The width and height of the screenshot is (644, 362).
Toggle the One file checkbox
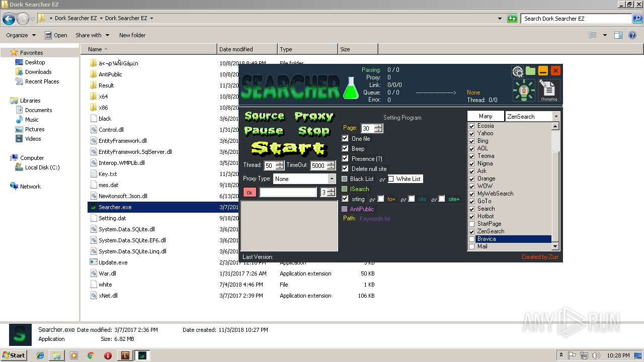tap(345, 138)
